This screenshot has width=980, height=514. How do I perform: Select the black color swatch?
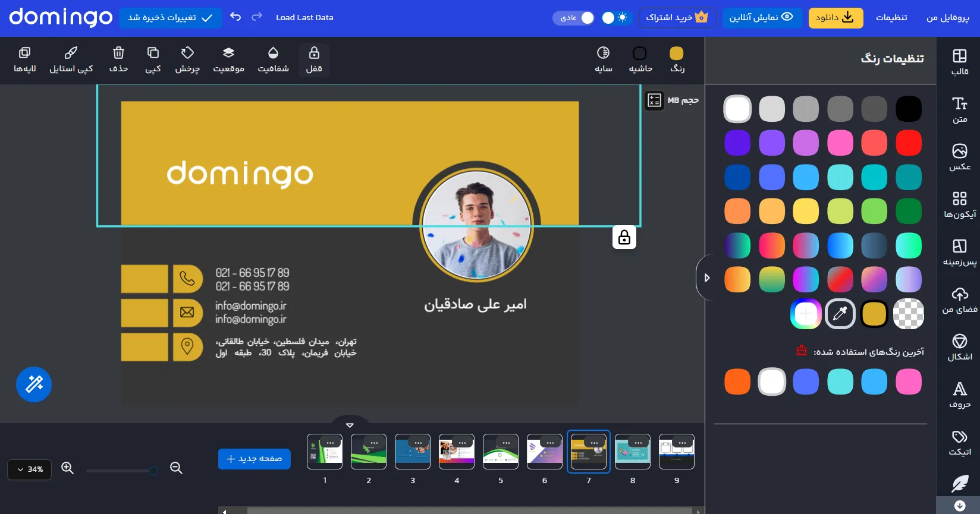(x=908, y=109)
